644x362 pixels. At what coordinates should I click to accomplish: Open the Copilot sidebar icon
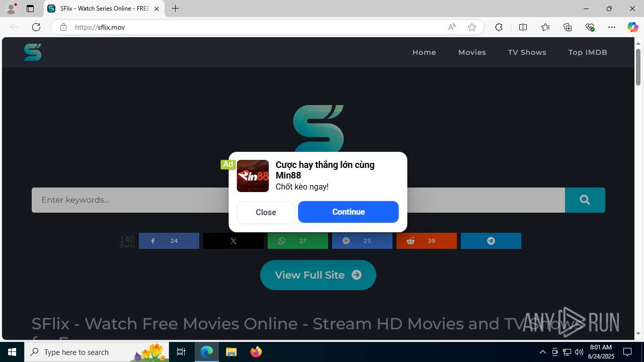coord(632,27)
